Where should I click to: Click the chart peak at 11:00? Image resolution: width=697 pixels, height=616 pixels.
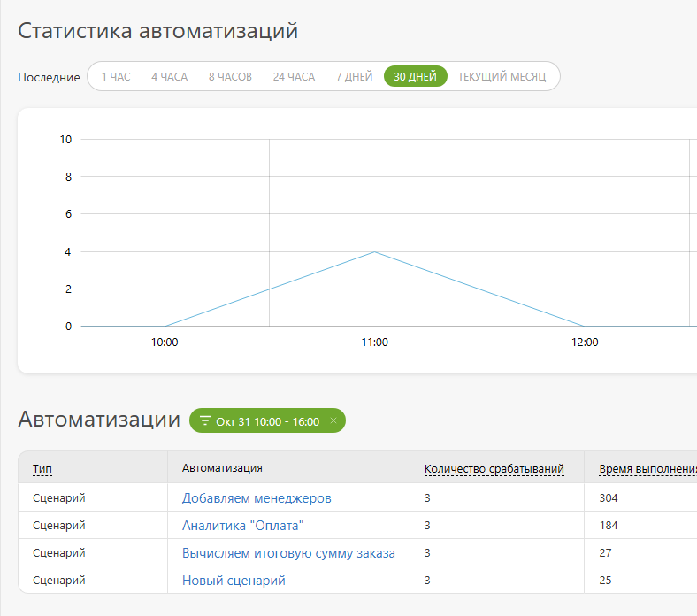click(x=375, y=252)
